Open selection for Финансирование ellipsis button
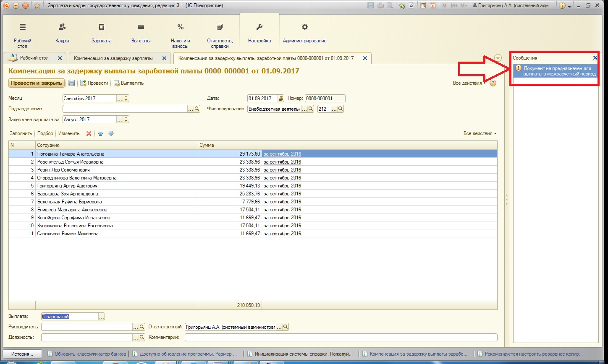Viewport: 608px width, 364px height. tap(304, 109)
